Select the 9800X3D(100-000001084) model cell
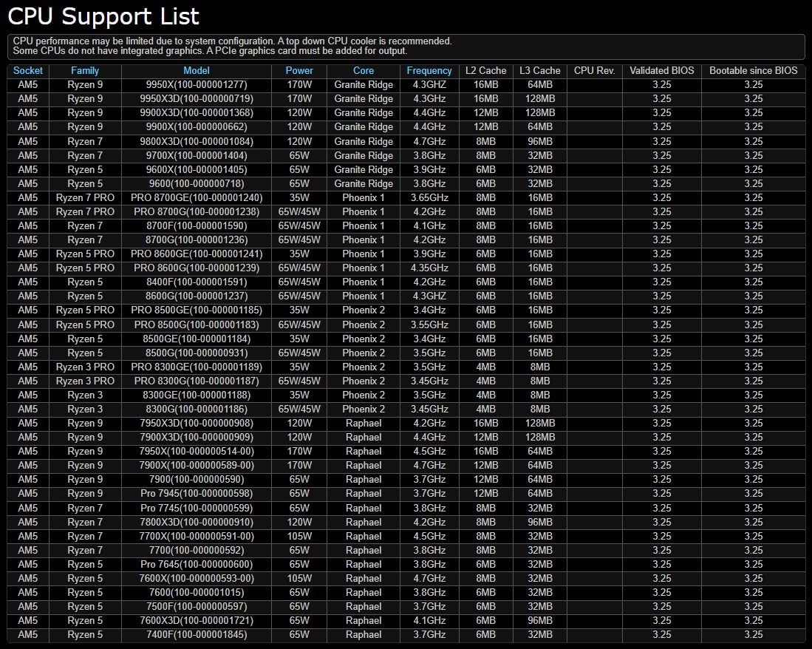Screen dimensions: 812x649 click(196, 141)
